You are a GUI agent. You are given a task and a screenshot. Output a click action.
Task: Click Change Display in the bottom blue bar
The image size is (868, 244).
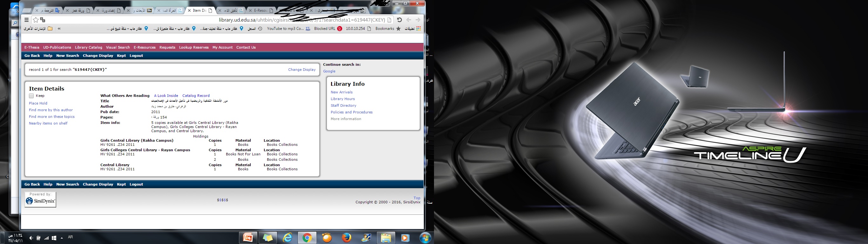(x=98, y=184)
